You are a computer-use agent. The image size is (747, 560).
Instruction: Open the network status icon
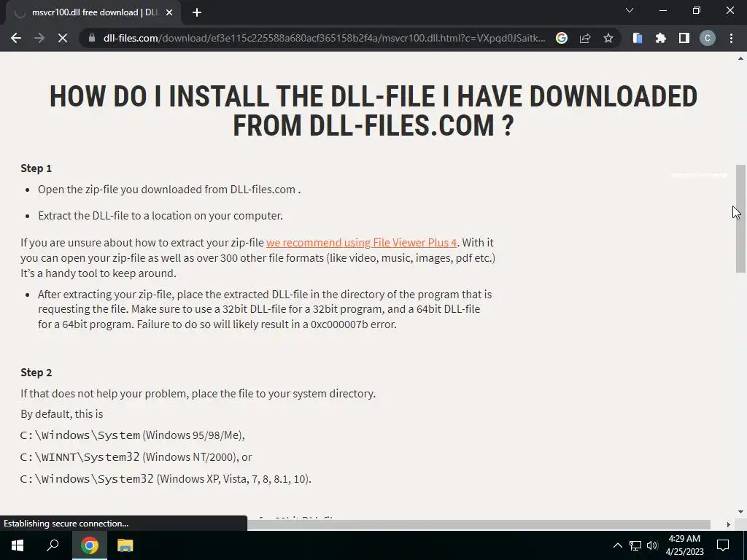[635, 545]
